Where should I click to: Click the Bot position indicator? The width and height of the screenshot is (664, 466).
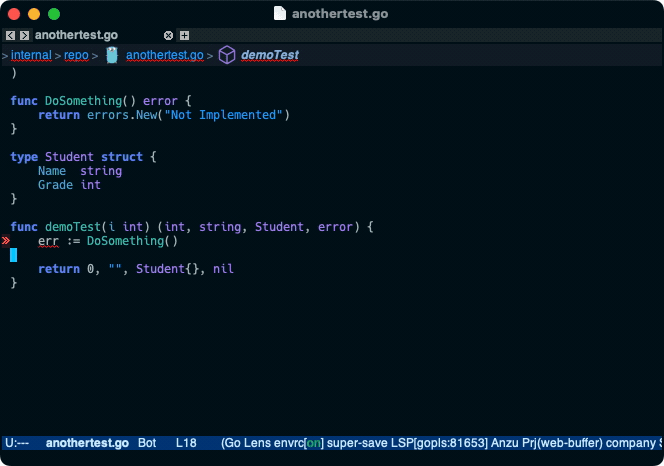(147, 443)
